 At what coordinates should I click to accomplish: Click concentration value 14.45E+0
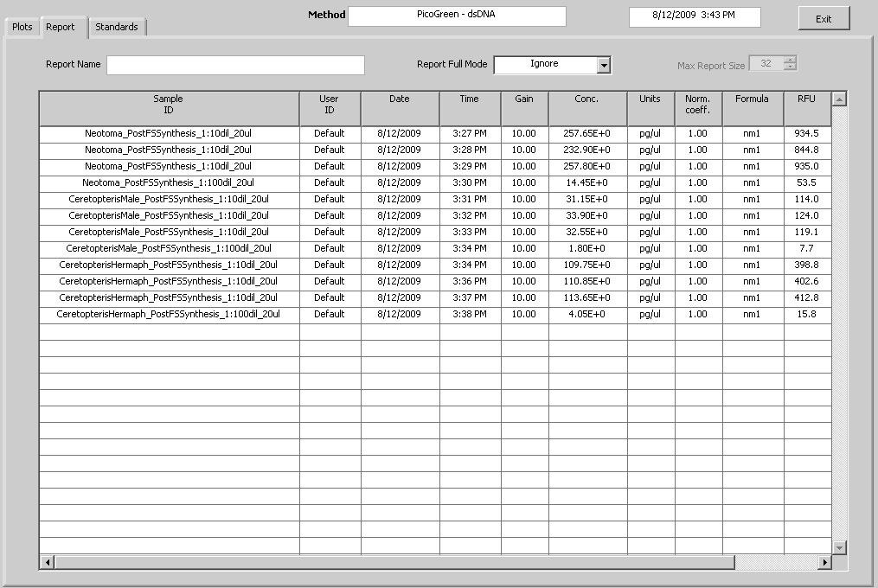click(587, 183)
